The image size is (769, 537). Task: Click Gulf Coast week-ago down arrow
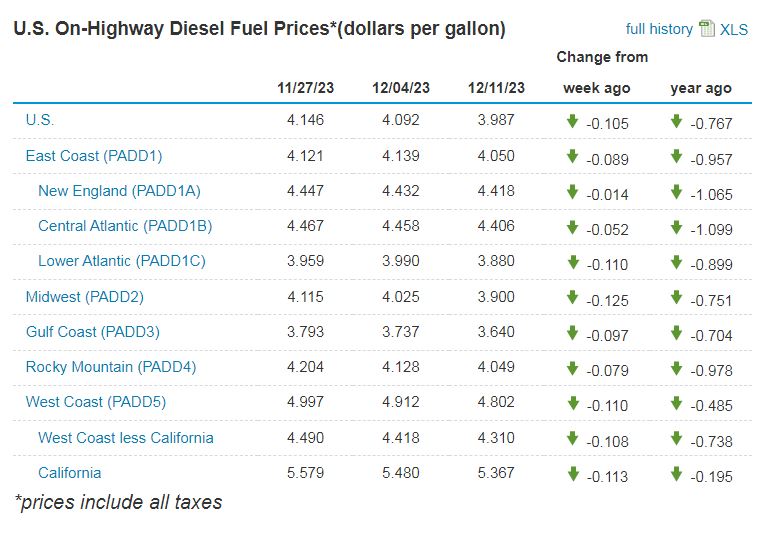point(572,332)
